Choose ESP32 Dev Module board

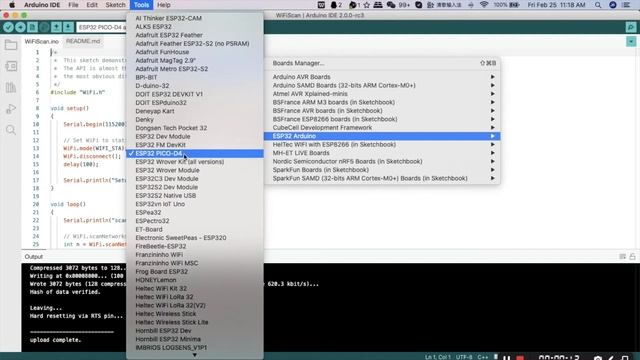point(195,136)
